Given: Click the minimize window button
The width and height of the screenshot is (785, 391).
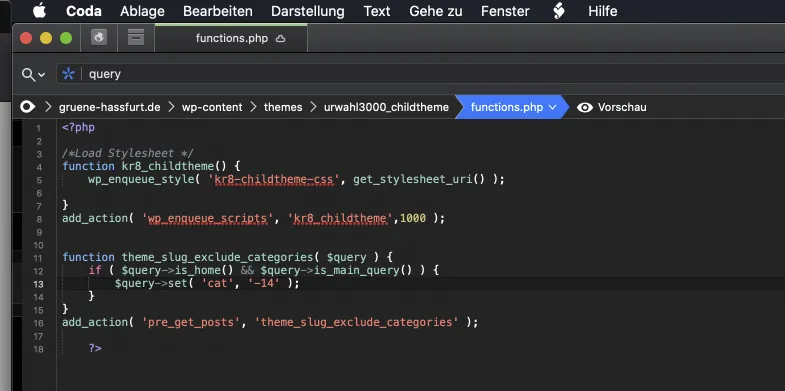Looking at the screenshot, I should [x=46, y=38].
